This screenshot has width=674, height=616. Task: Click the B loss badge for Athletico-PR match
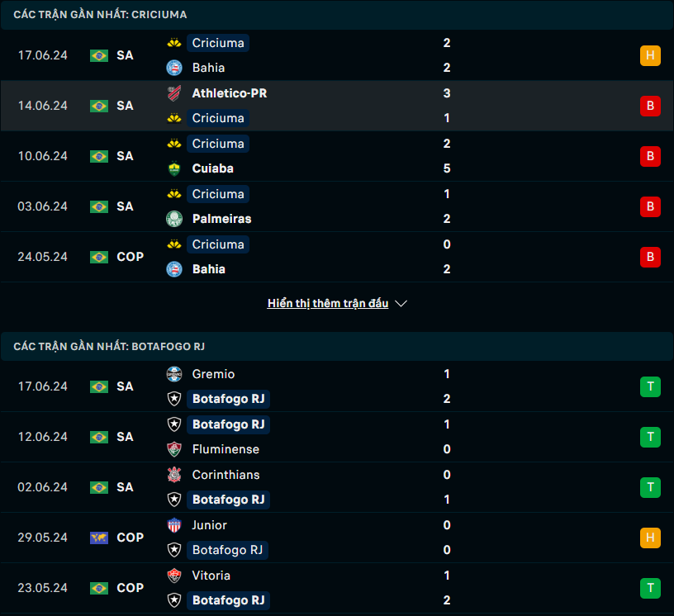pos(650,106)
